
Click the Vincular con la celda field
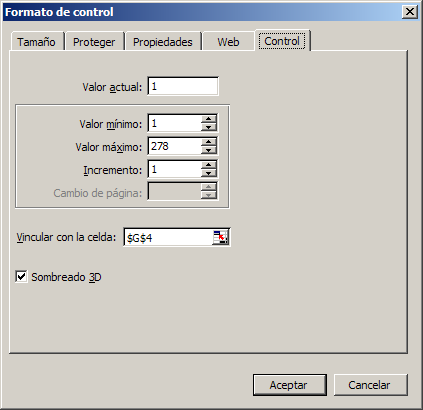point(168,238)
